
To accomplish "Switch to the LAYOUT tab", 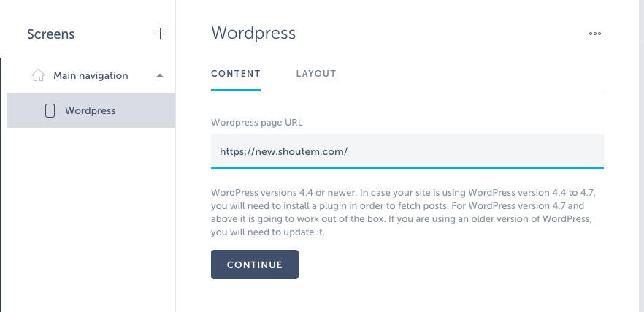I will 316,74.
